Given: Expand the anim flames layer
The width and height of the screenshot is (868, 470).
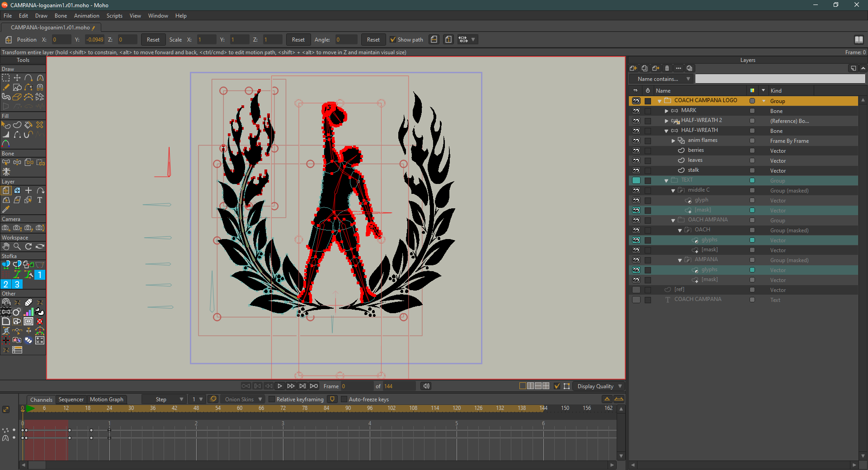Looking at the screenshot, I should pyautogui.click(x=673, y=141).
